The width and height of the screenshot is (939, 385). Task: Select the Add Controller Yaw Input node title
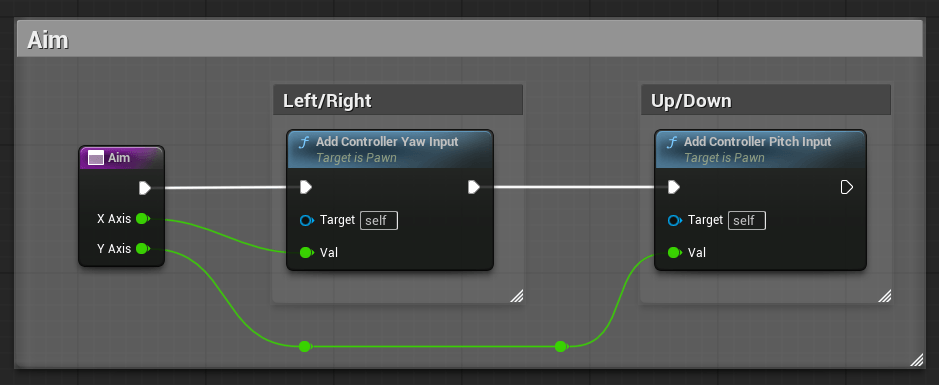coord(387,142)
